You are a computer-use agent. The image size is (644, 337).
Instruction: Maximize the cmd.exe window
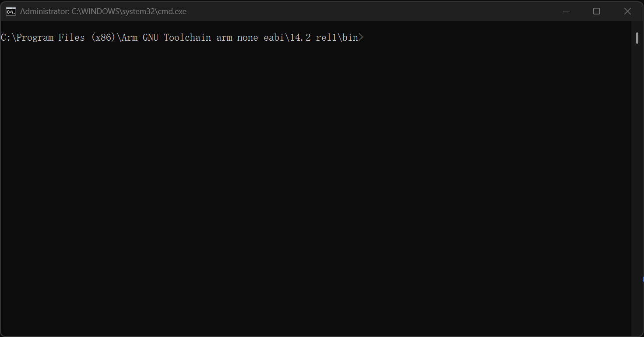tap(596, 11)
